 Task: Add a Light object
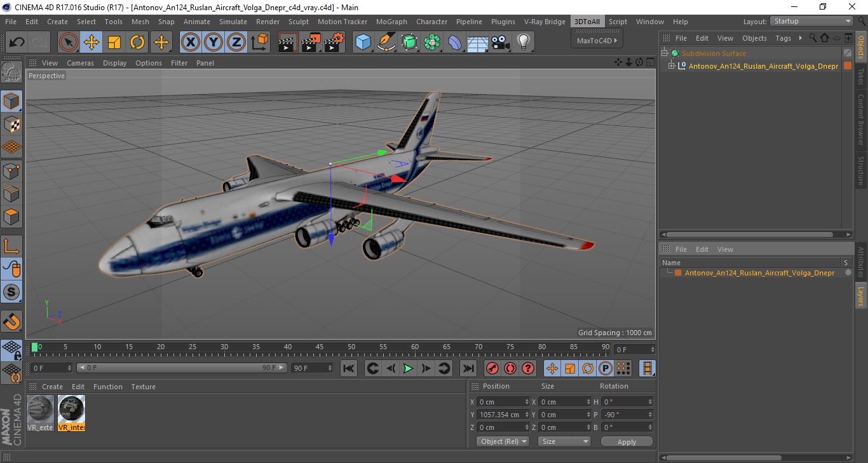[x=524, y=43]
